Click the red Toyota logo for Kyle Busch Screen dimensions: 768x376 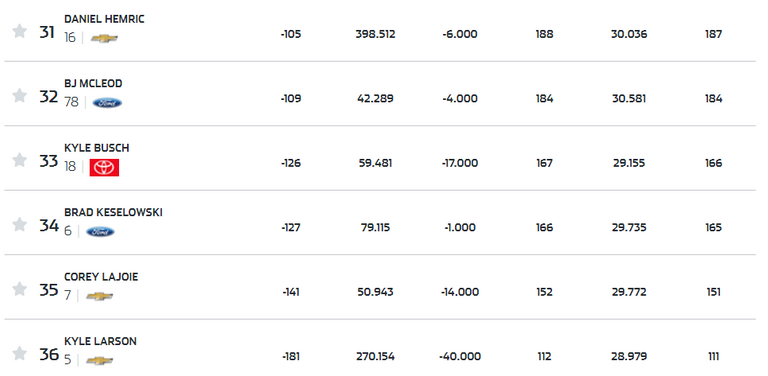click(x=104, y=167)
